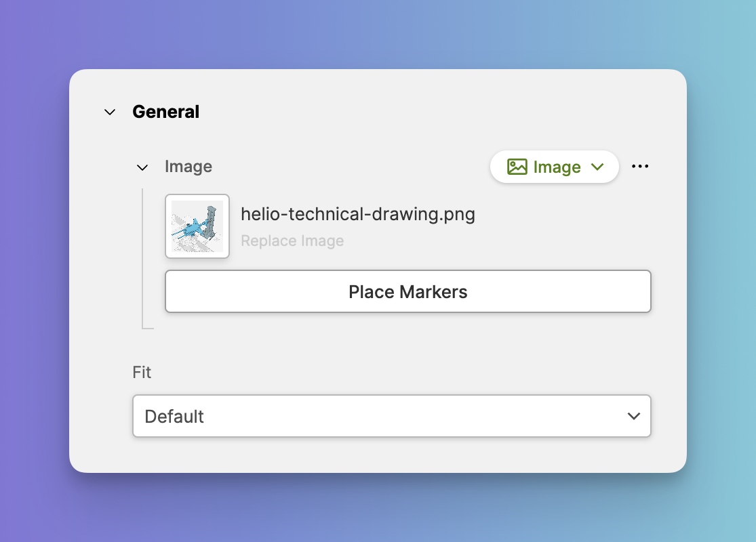The image size is (756, 542).
Task: Open the Image type selector pill
Action: (554, 167)
